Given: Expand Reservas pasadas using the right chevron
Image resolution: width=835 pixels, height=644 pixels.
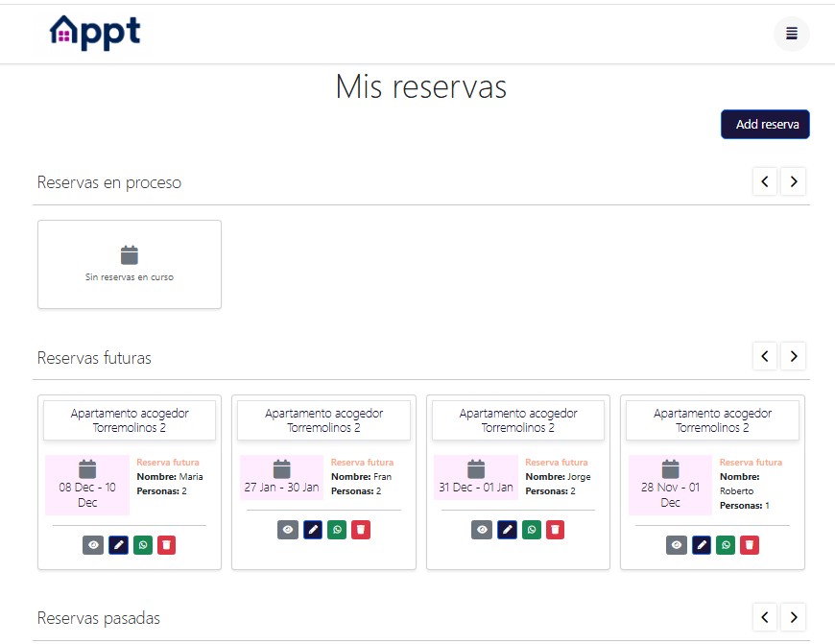Looking at the screenshot, I should pos(794,617).
